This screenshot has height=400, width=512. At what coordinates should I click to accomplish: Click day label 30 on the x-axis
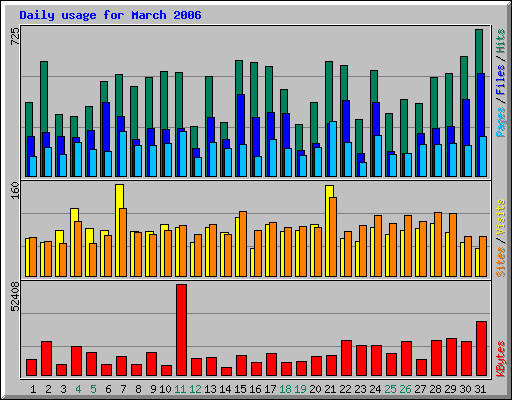[465, 389]
